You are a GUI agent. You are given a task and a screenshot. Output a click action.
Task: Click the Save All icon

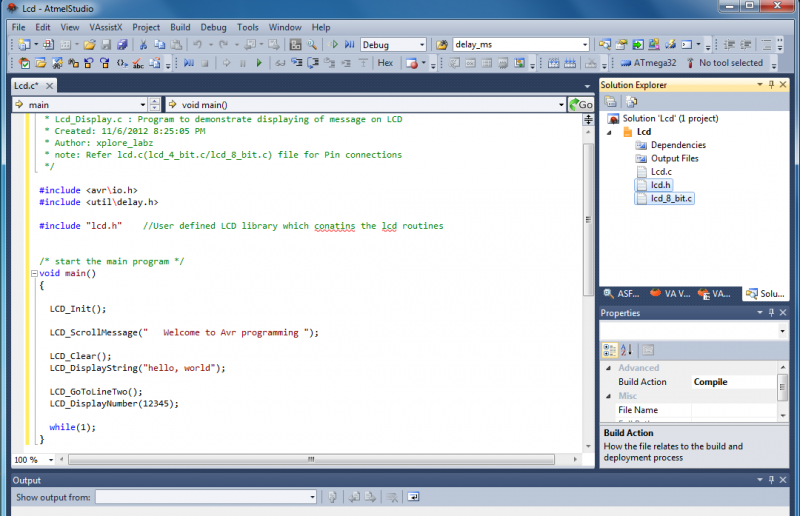[122, 45]
